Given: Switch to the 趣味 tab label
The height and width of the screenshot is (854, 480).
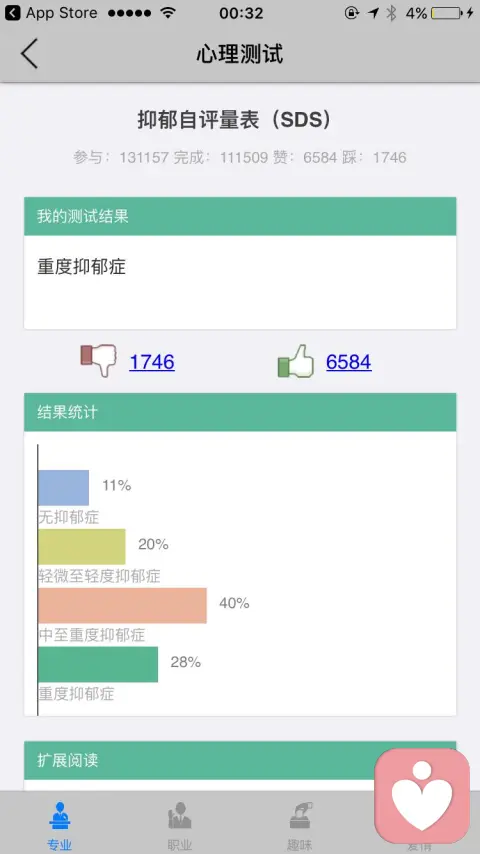Looking at the screenshot, I should click(300, 845).
